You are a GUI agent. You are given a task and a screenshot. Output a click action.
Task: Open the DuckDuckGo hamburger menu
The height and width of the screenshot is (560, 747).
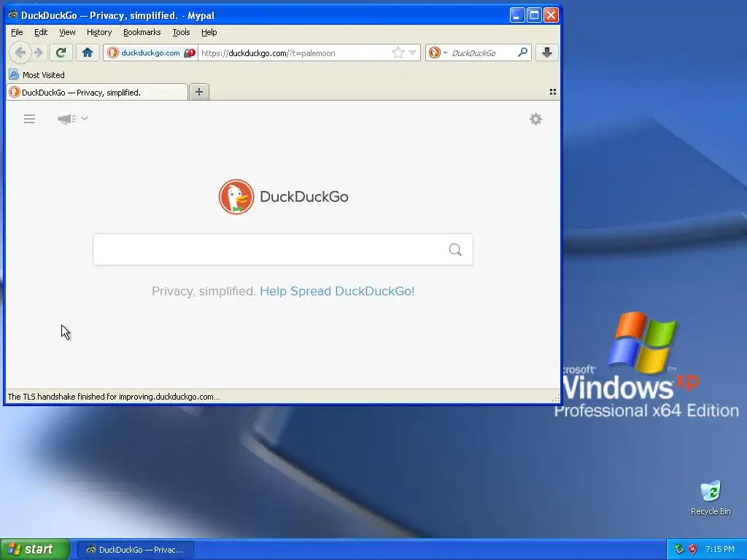point(29,119)
